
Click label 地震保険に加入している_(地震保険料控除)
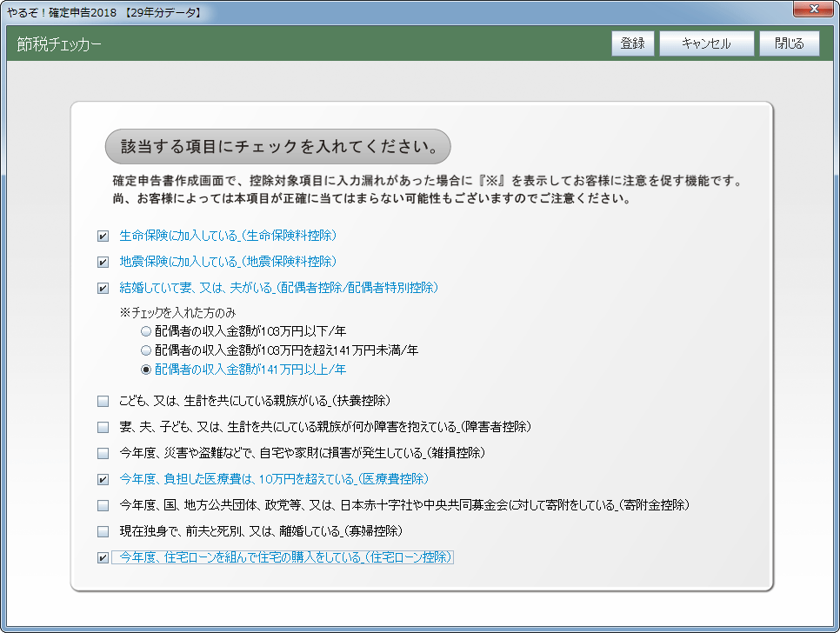tap(228, 262)
